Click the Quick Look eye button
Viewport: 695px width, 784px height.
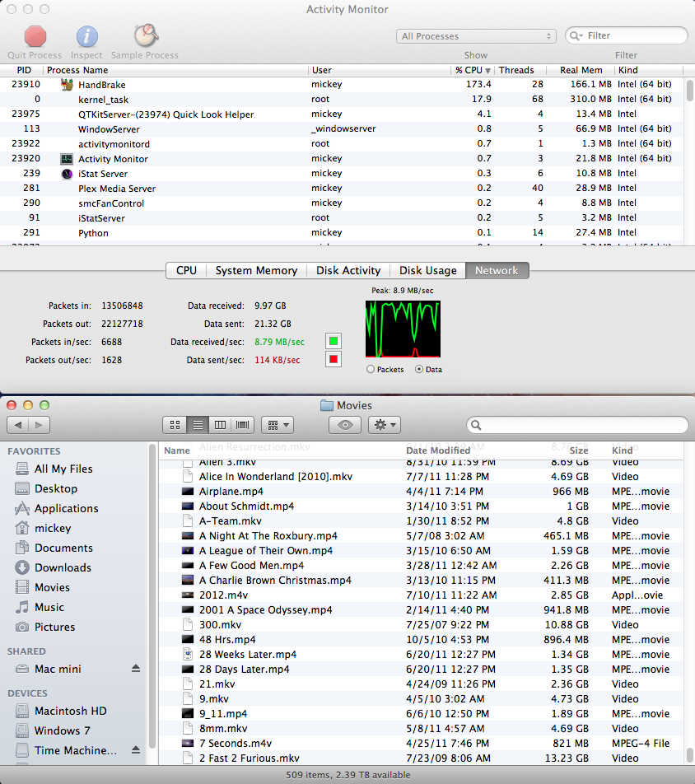[345, 425]
